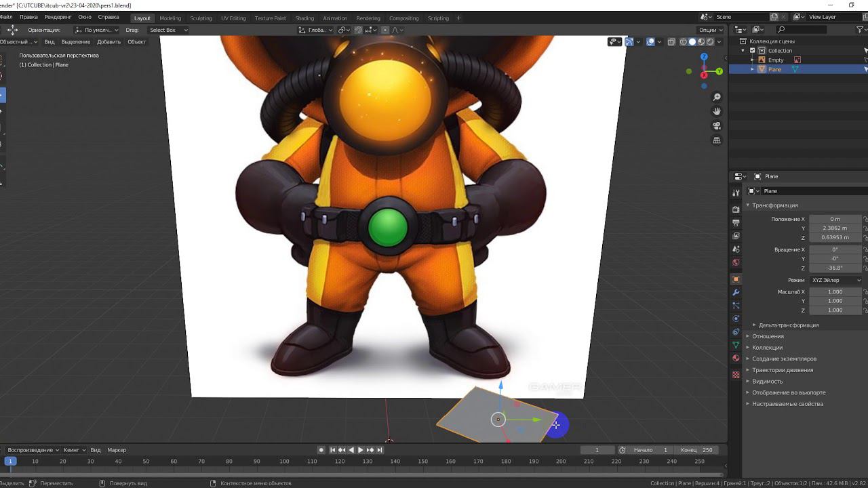Toggle X-ray mode in viewport header

(671, 42)
